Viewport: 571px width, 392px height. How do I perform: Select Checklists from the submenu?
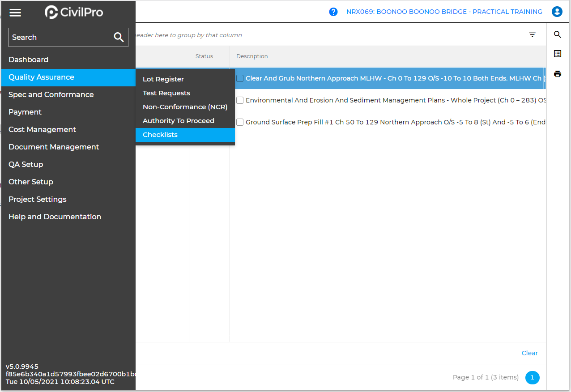(160, 135)
